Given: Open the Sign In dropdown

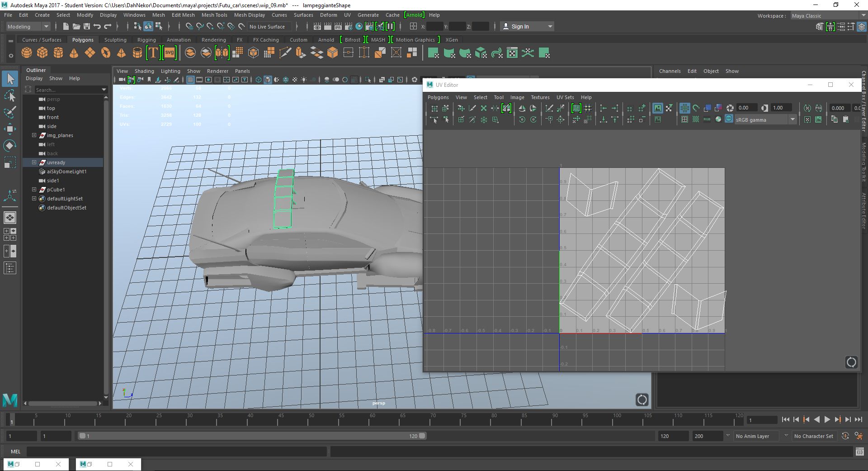Looking at the screenshot, I should click(x=528, y=27).
